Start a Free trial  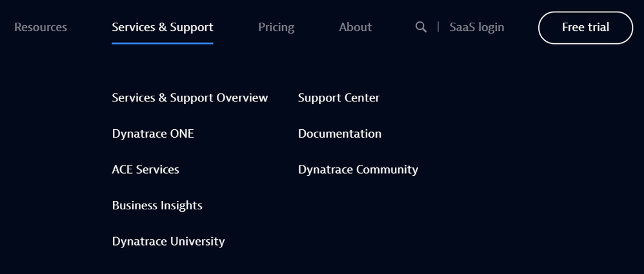[585, 28]
